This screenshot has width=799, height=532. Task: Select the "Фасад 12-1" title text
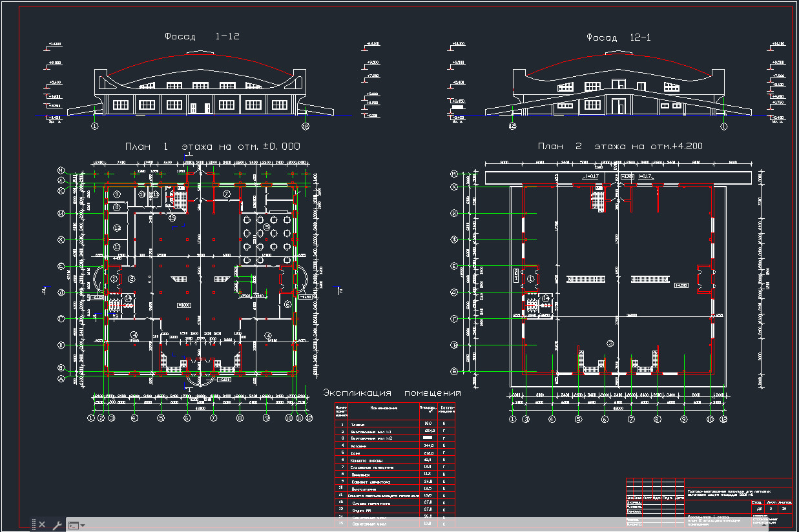pyautogui.click(x=618, y=37)
